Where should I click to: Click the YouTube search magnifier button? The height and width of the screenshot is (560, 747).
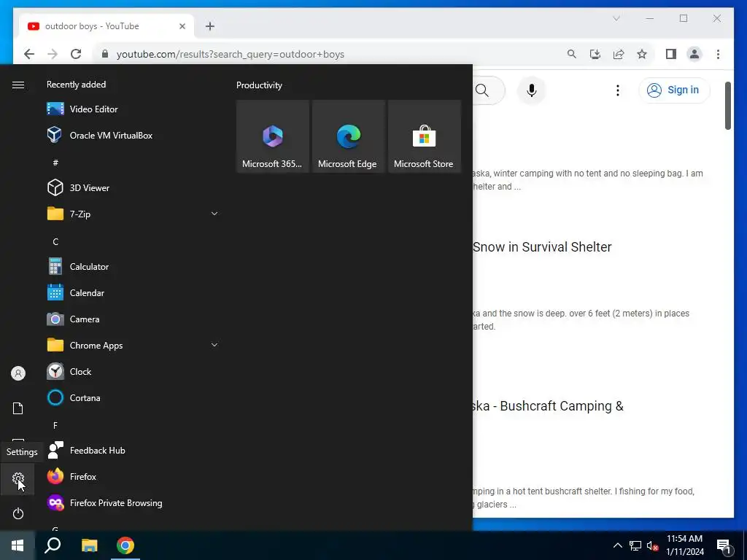482,90
